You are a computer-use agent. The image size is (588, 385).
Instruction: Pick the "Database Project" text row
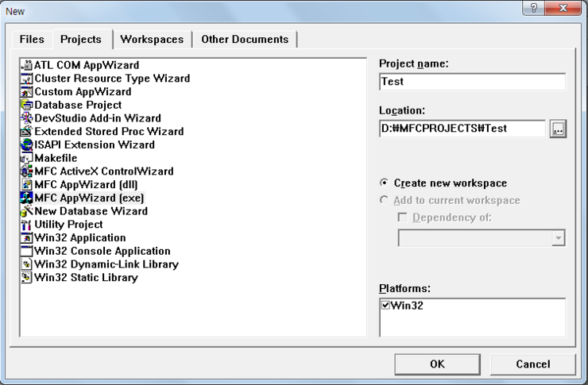pyautogui.click(x=78, y=106)
